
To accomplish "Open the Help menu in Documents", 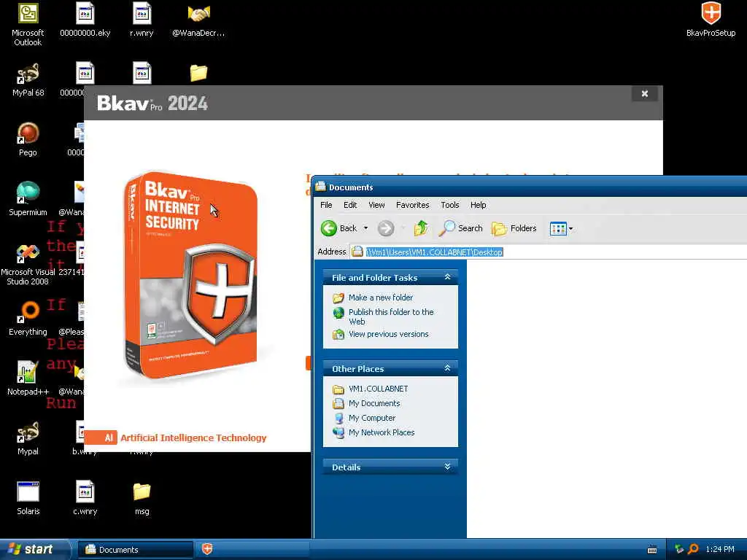I will [479, 205].
